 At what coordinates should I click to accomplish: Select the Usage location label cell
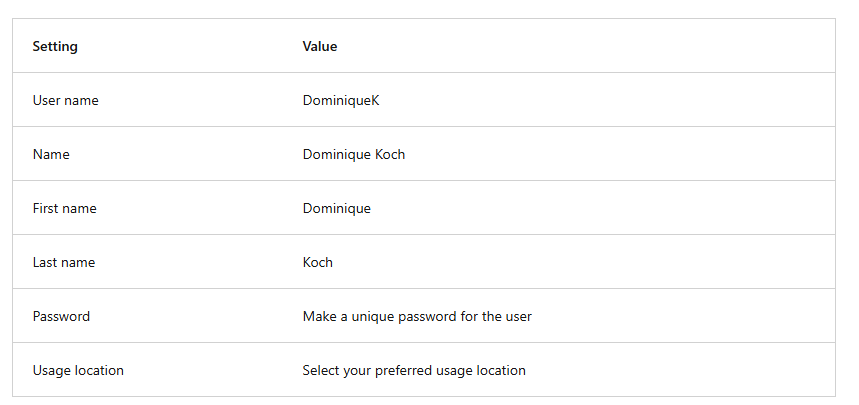point(78,370)
